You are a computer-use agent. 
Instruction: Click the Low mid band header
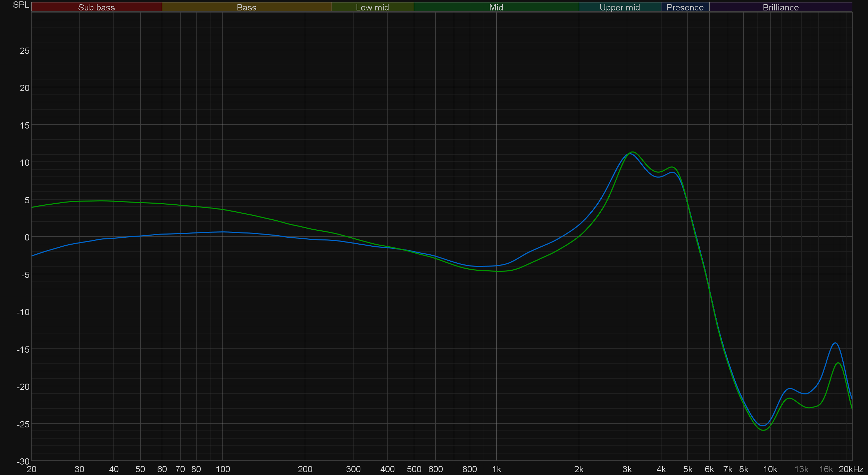coord(372,7)
